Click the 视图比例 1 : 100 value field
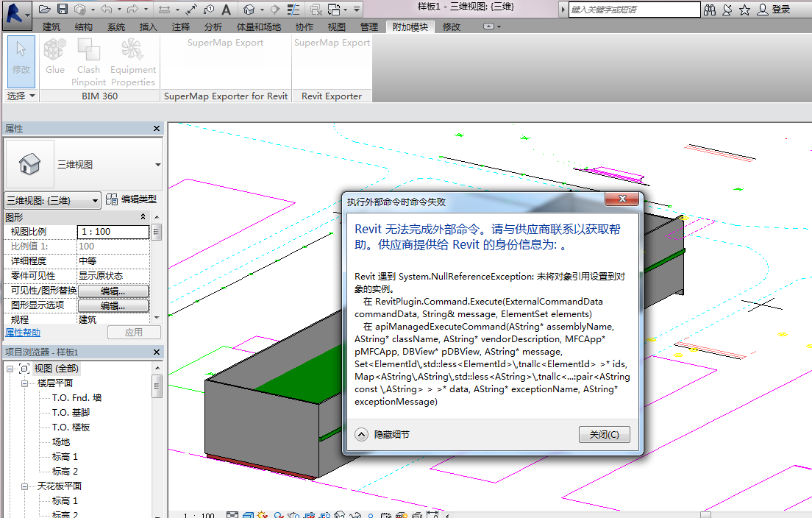 (113, 232)
